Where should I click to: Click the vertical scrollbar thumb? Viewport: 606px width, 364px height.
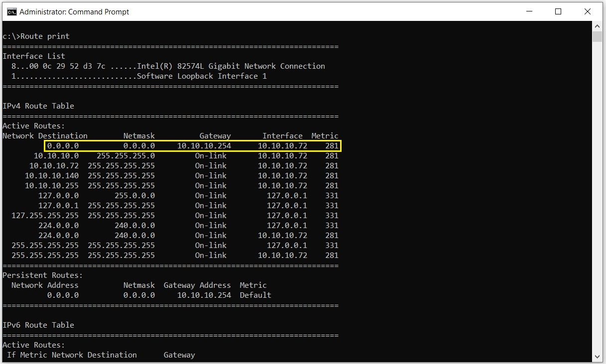pos(597,36)
